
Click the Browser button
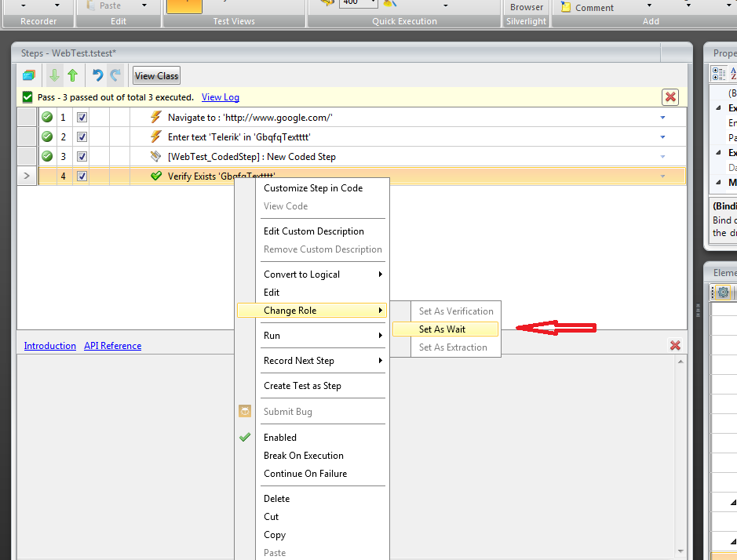(527, 7)
